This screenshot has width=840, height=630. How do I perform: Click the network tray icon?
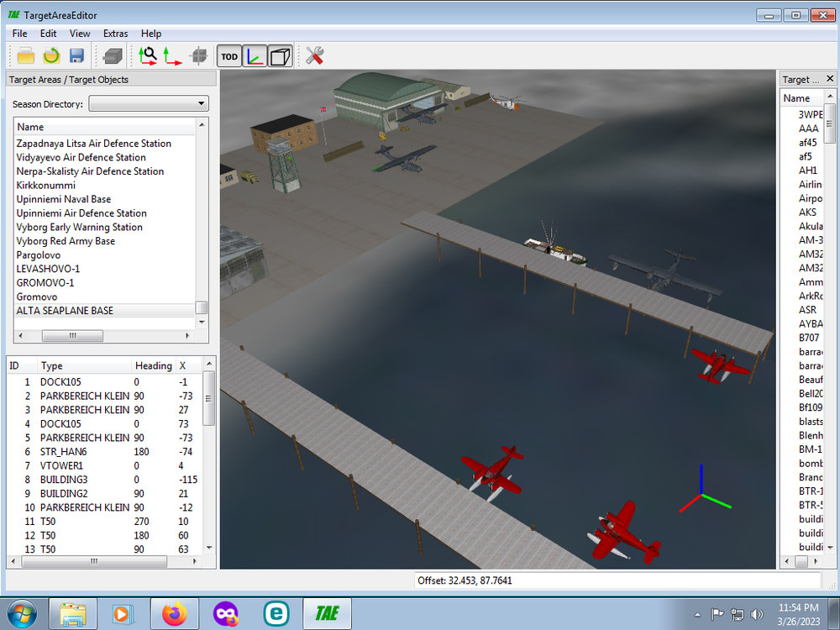[x=738, y=614]
